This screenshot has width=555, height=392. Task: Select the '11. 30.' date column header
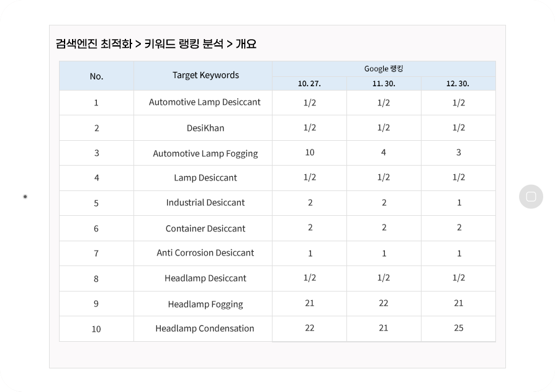pos(384,84)
